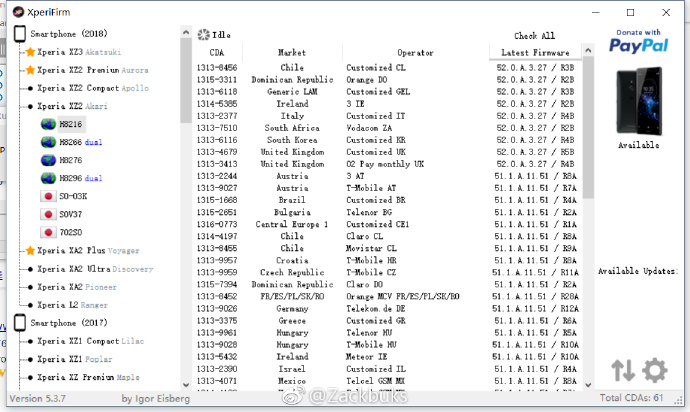Select the Czech Republic market row

click(x=387, y=272)
